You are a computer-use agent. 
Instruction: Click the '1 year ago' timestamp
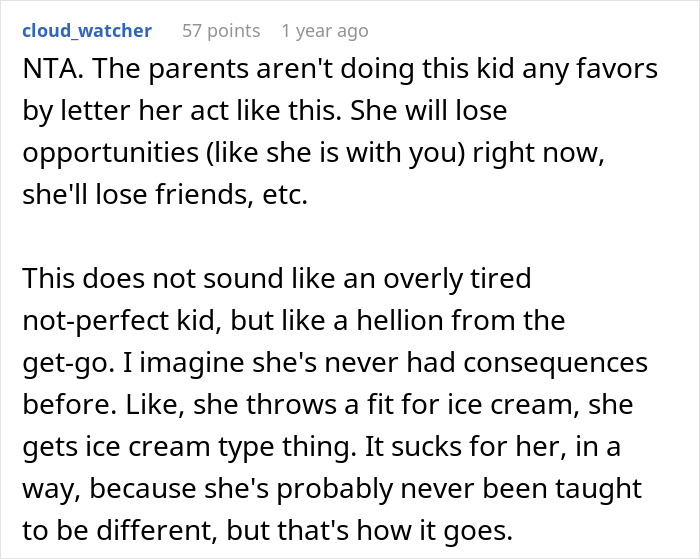[x=325, y=31]
